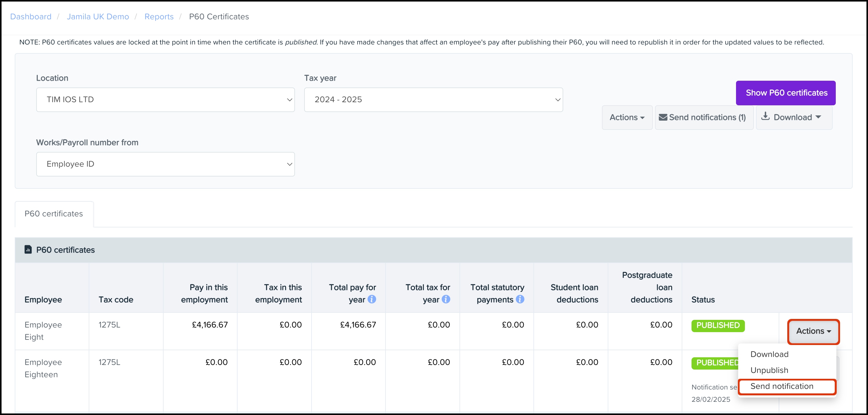Viewport: 868px width, 415px height.
Task: Open the Location dropdown showing TIM IOS LTD
Action: click(165, 100)
